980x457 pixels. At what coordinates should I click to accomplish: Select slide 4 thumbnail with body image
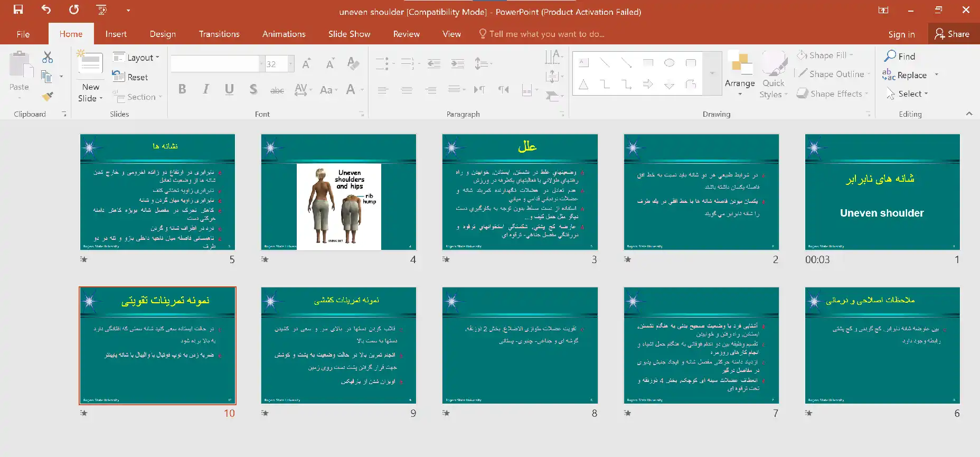click(338, 192)
